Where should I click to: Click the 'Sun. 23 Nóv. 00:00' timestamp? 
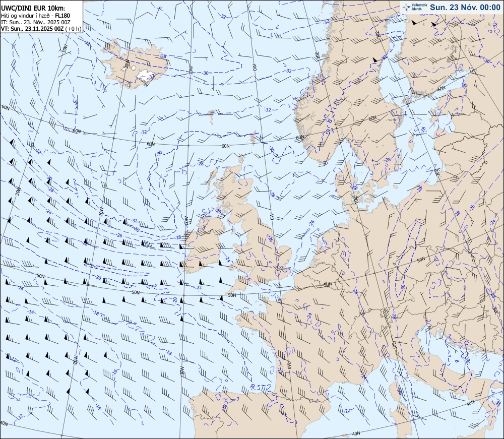click(465, 8)
